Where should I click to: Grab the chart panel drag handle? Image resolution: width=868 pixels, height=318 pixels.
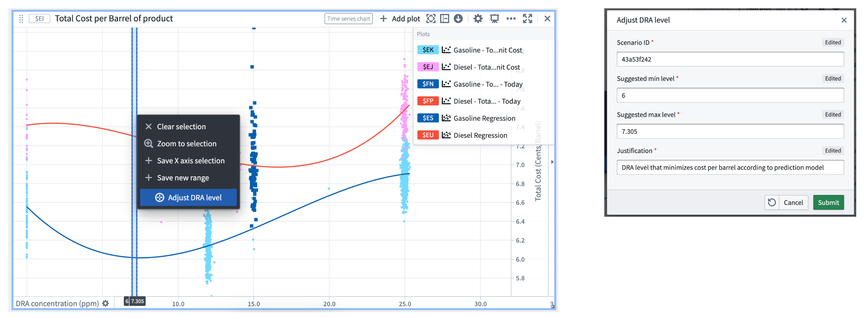pos(21,19)
